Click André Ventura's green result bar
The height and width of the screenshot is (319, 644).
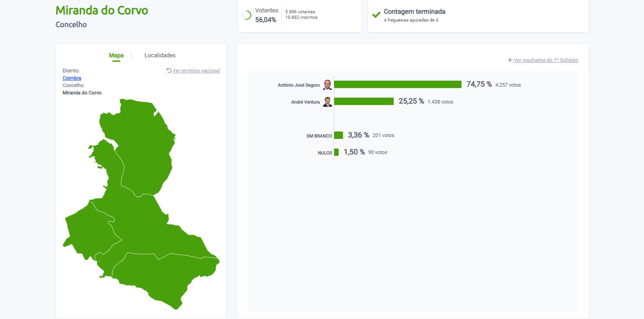click(364, 101)
